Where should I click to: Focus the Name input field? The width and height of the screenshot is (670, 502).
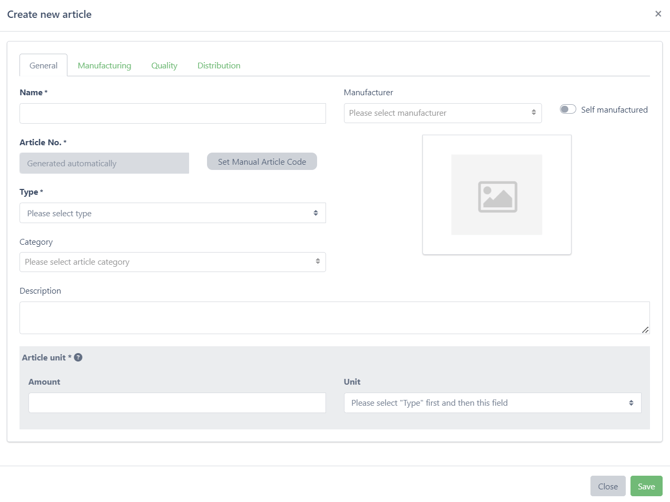172,113
